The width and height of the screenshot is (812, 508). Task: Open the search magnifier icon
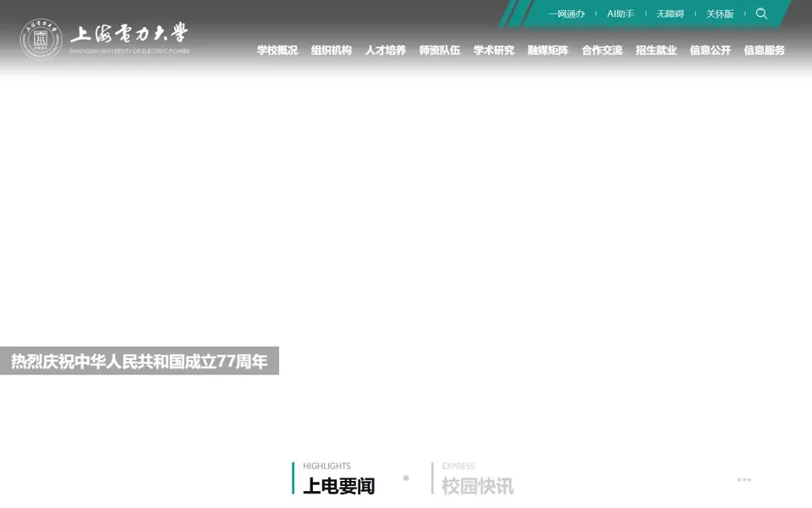pos(761,14)
